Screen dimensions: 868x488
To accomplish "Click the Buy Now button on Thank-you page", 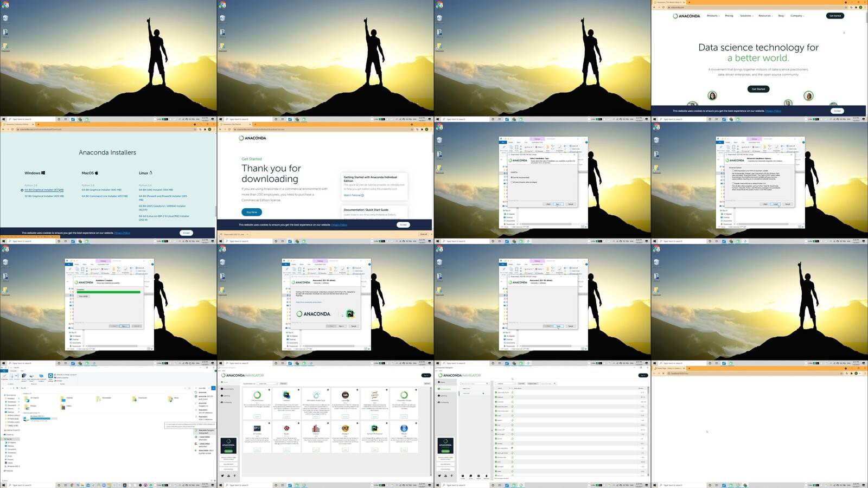I will pos(252,212).
